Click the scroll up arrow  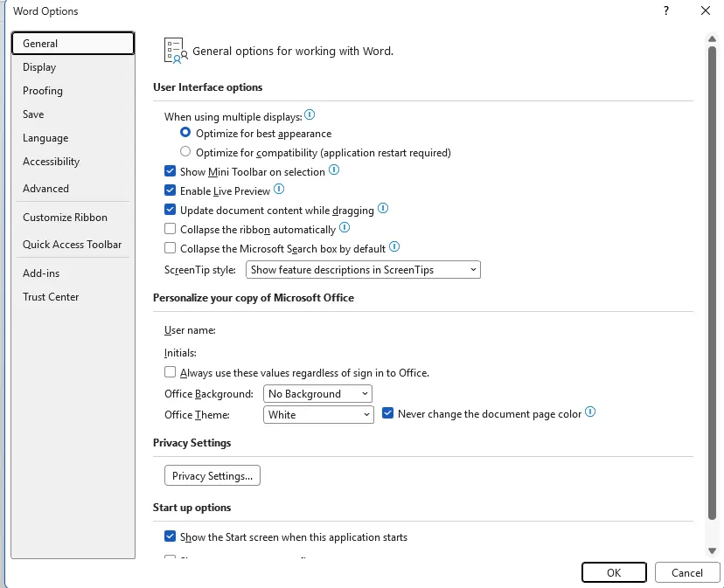[x=712, y=39]
